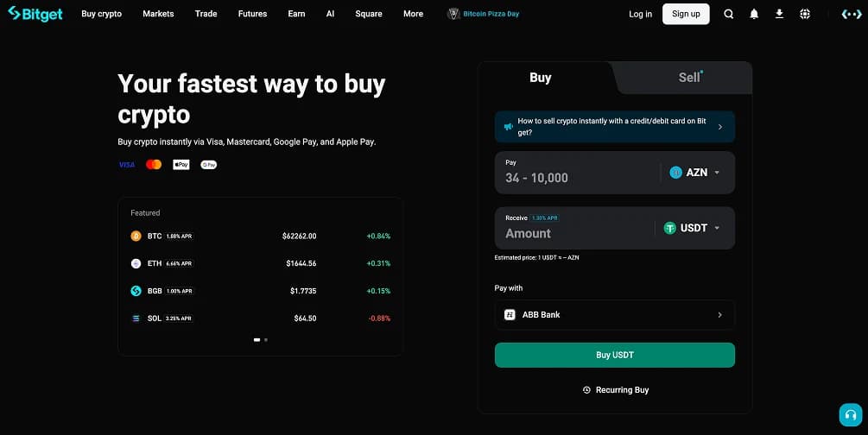Open the More menu
Screen dimensions: 868x435
[x=414, y=14]
